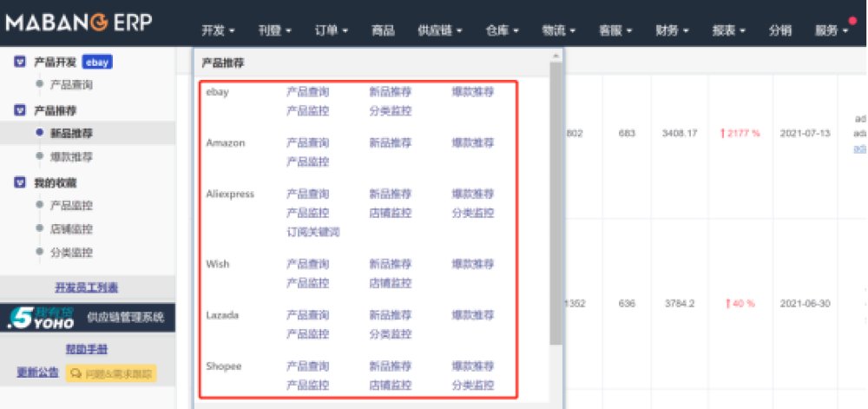Open Lazada 分类监控 in the dropdown panel
The image size is (868, 409).
coord(391,334)
